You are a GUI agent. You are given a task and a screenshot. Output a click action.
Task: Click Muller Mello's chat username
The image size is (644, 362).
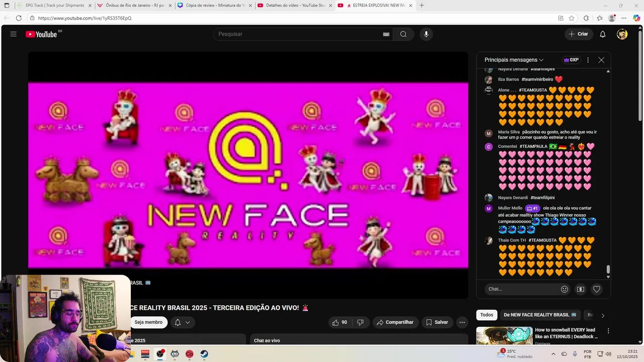tap(510, 208)
